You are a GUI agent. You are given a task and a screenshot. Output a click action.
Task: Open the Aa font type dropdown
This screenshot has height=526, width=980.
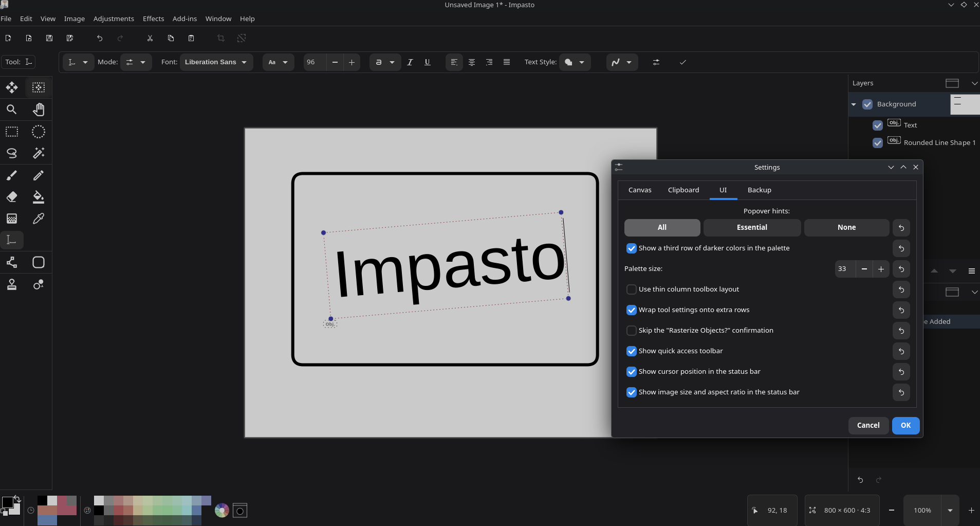click(278, 62)
